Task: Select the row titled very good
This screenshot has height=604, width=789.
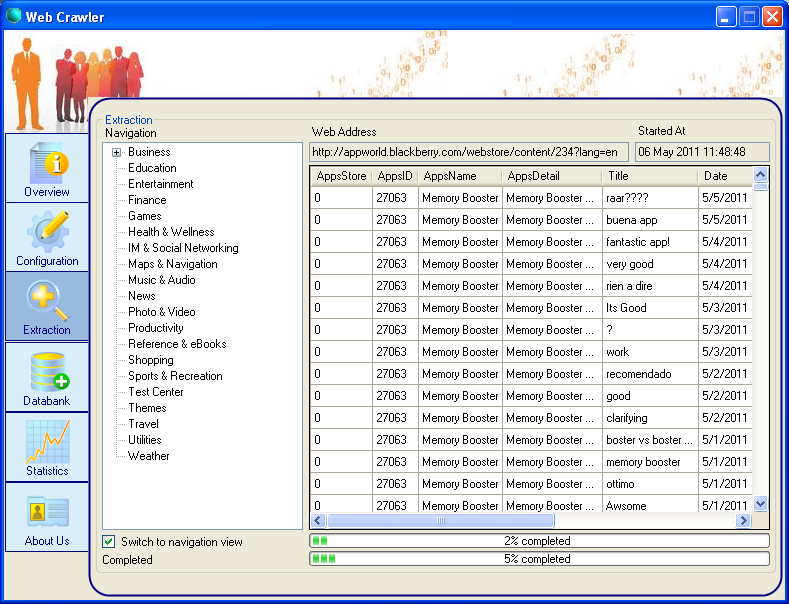Action: tap(531, 264)
